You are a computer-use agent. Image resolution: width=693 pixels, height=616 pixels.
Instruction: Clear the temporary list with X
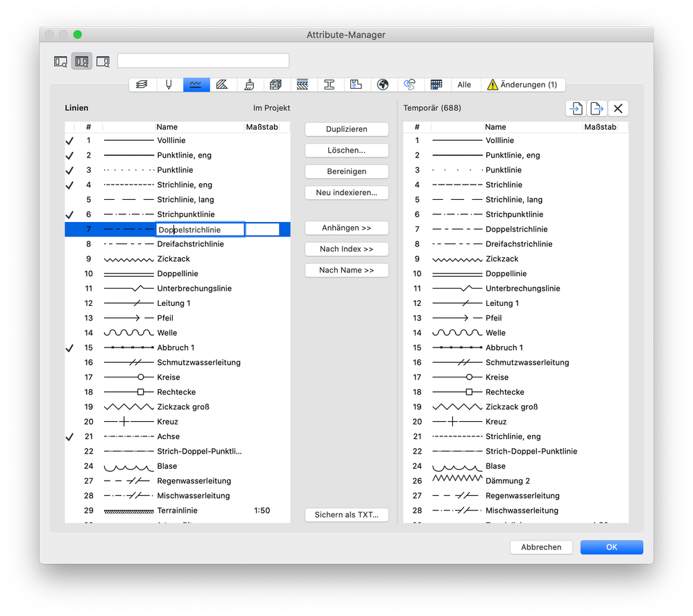[x=618, y=108]
